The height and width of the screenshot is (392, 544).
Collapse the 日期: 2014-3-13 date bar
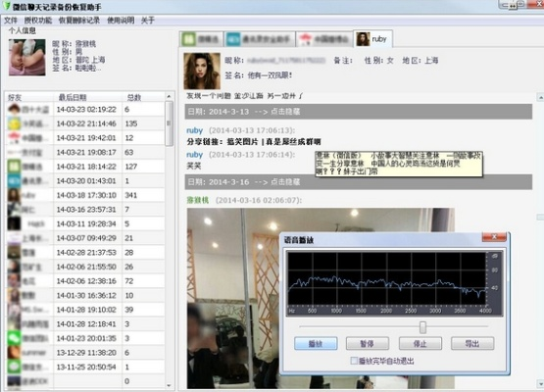point(359,112)
